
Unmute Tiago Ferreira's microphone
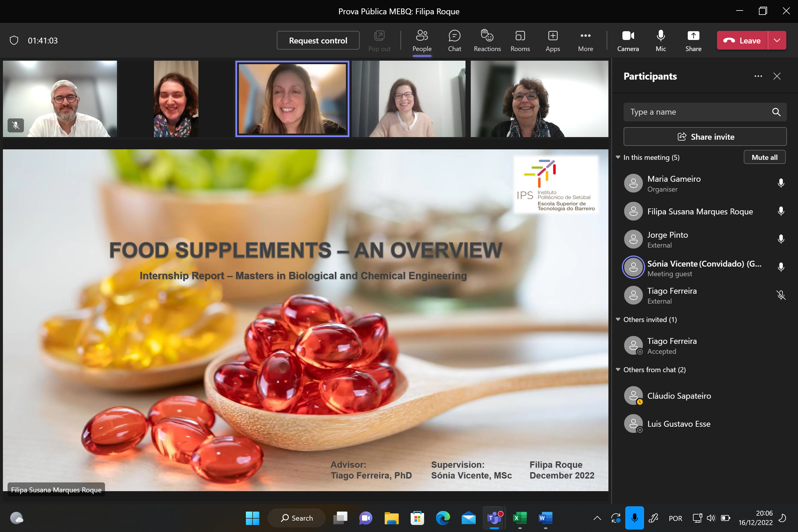pos(781,295)
